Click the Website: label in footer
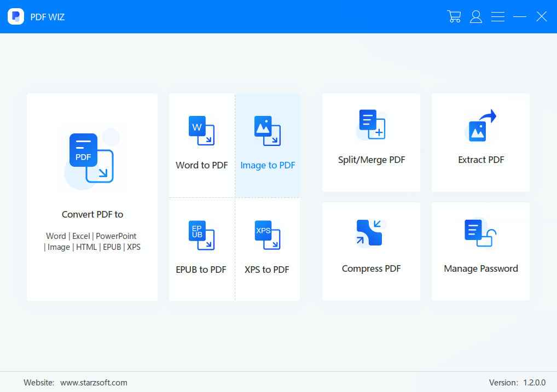The height and width of the screenshot is (392, 557). click(x=39, y=382)
